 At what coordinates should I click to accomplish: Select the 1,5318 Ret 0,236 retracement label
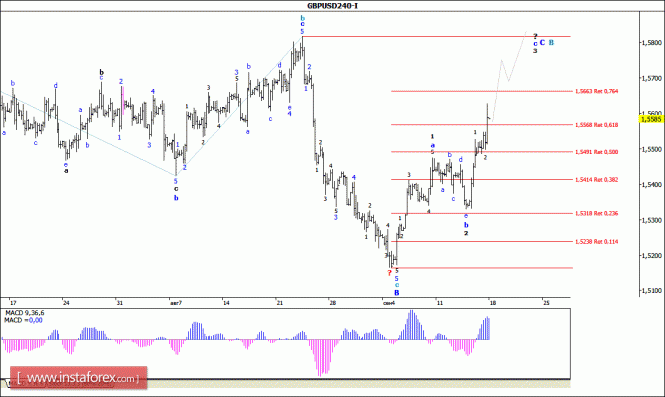pos(596,213)
